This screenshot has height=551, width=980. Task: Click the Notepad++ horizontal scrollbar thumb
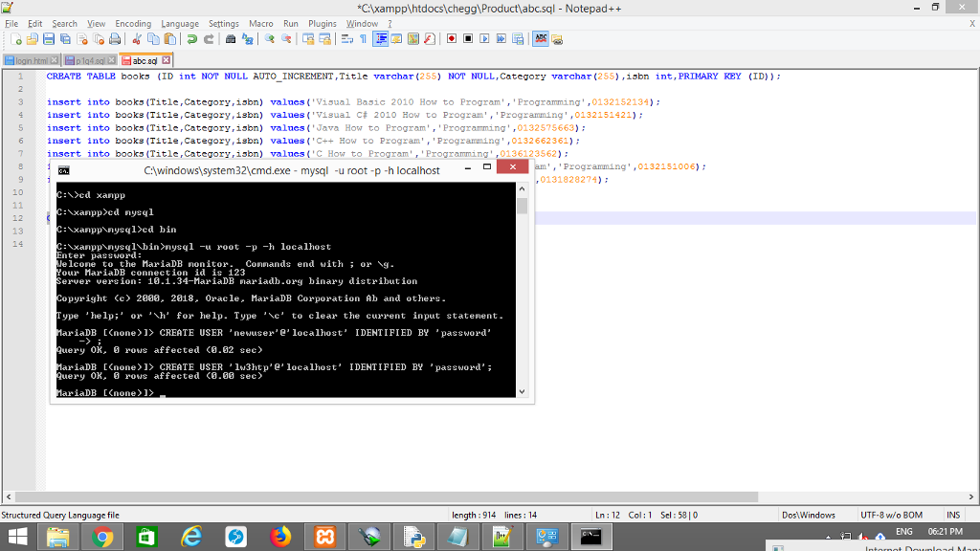click(x=387, y=497)
